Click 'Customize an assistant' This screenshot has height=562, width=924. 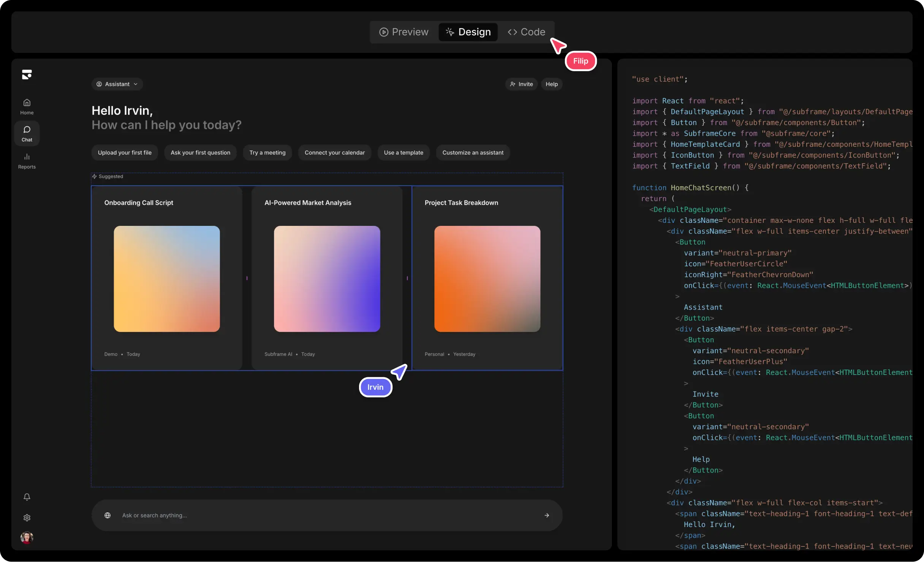(473, 152)
